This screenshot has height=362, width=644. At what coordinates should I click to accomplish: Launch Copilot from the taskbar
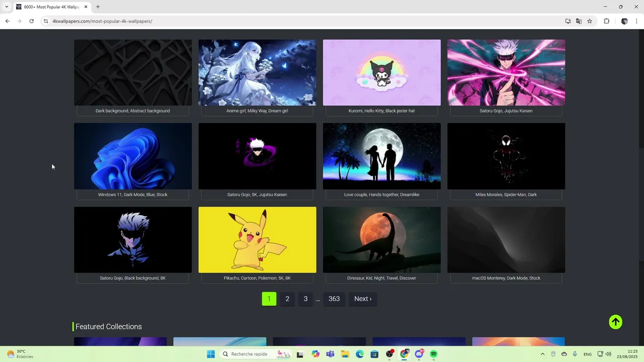315,354
